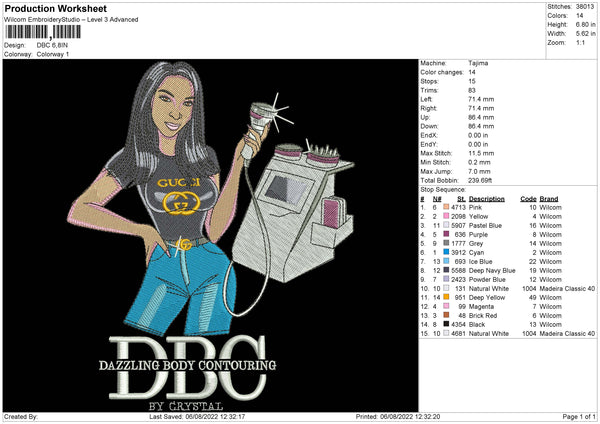Click the Purple color swatch

coord(446,234)
